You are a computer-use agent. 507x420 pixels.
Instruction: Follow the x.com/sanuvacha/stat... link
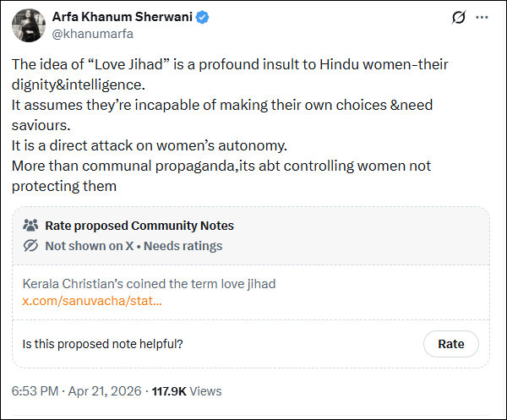point(92,300)
